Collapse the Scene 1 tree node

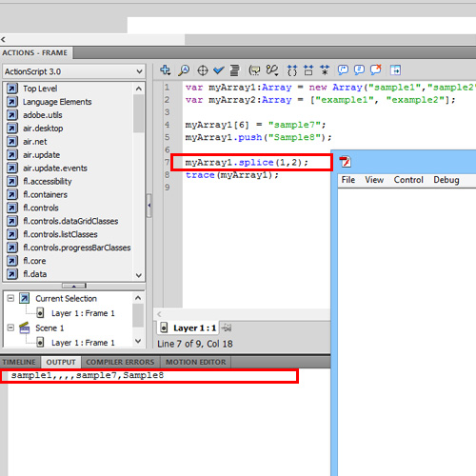tap(10, 327)
